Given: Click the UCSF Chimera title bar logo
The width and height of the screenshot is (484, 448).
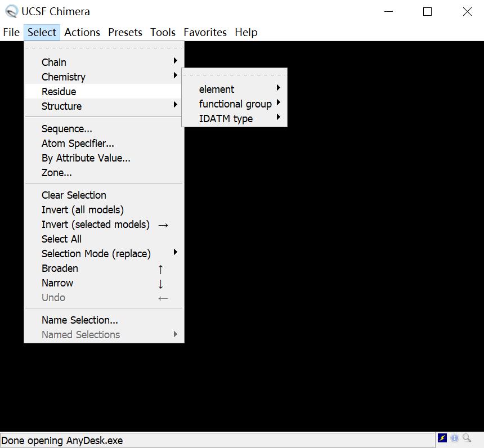Looking at the screenshot, I should [x=11, y=11].
